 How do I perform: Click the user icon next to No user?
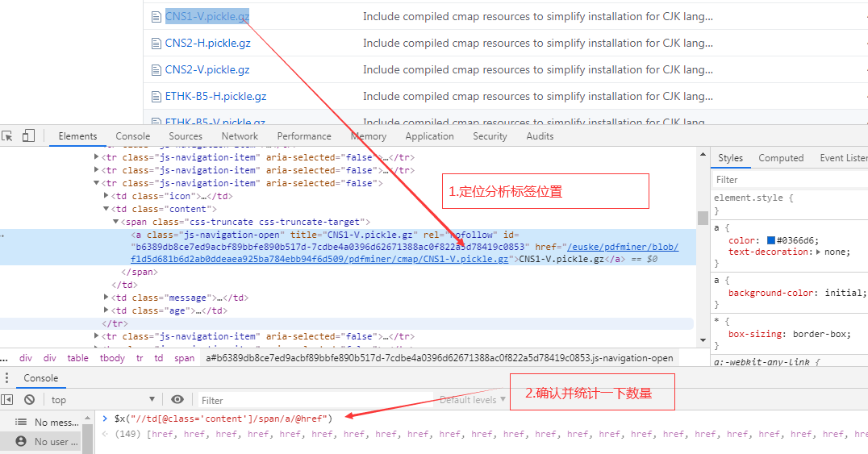point(21,441)
